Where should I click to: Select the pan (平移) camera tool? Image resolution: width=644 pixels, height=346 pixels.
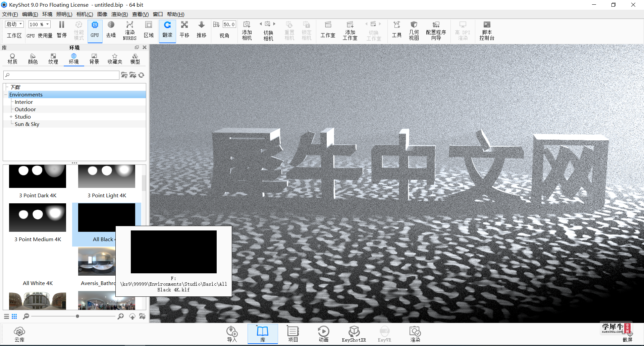click(x=184, y=30)
